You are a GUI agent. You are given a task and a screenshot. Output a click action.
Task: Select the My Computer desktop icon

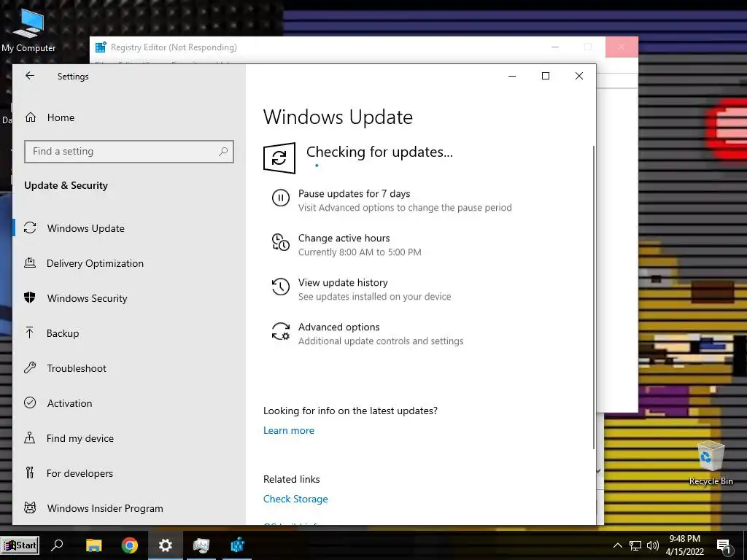click(x=28, y=31)
